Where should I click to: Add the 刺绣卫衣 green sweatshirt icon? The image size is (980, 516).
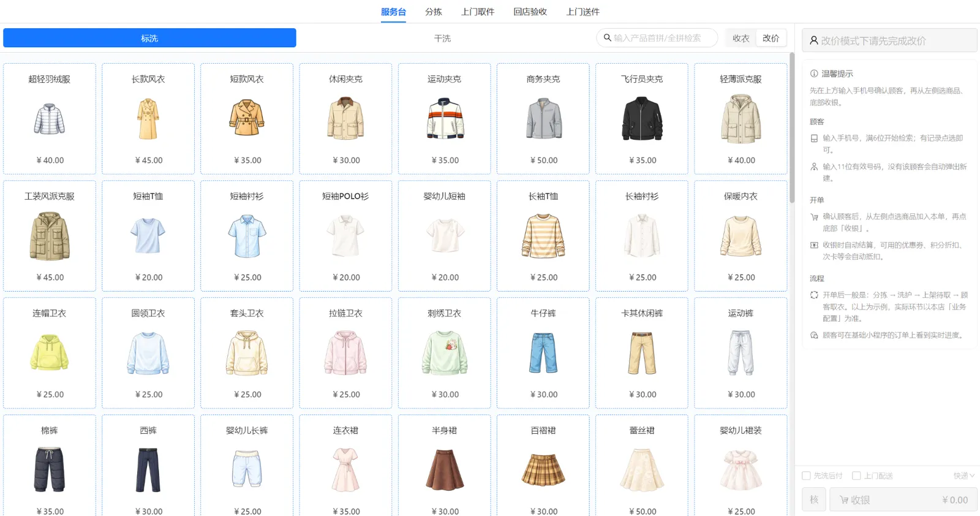click(445, 353)
